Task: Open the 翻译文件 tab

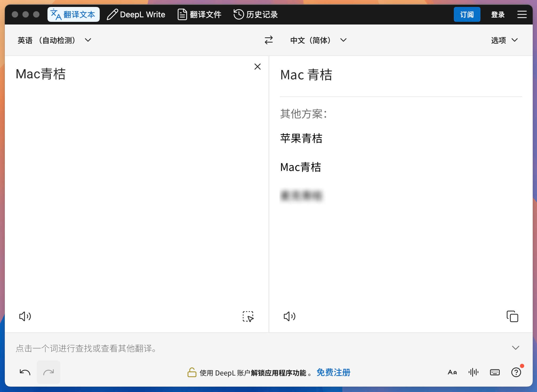Action: click(x=199, y=14)
